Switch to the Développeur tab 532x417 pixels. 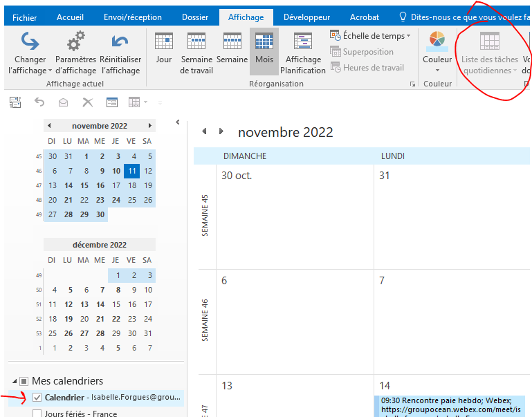[306, 17]
